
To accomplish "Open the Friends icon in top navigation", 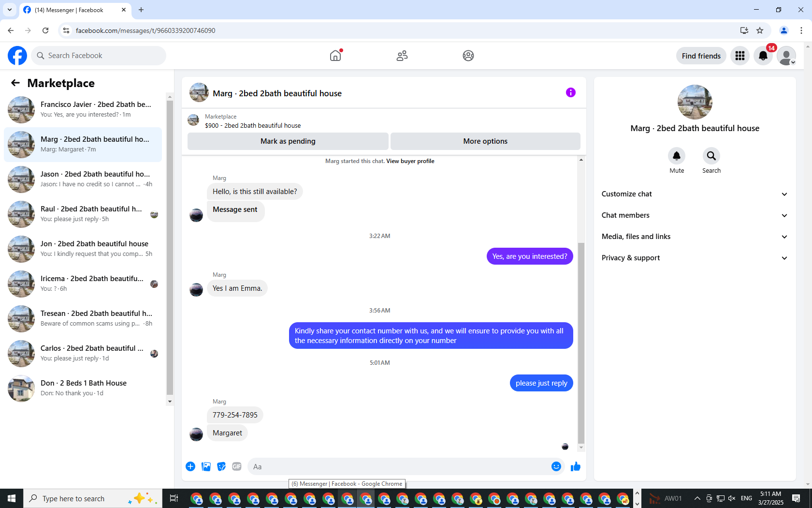I will pyautogui.click(x=402, y=56).
